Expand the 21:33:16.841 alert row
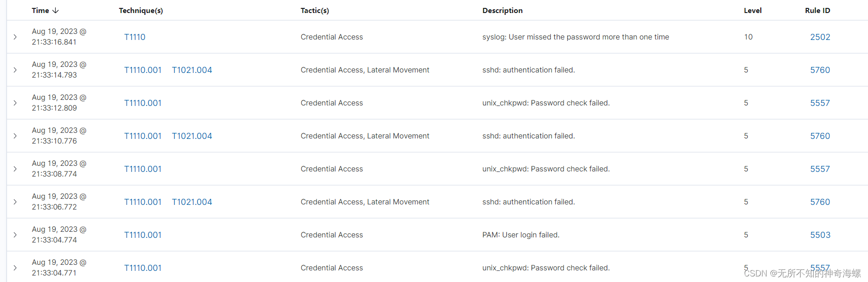The height and width of the screenshot is (282, 868). pyautogui.click(x=15, y=37)
